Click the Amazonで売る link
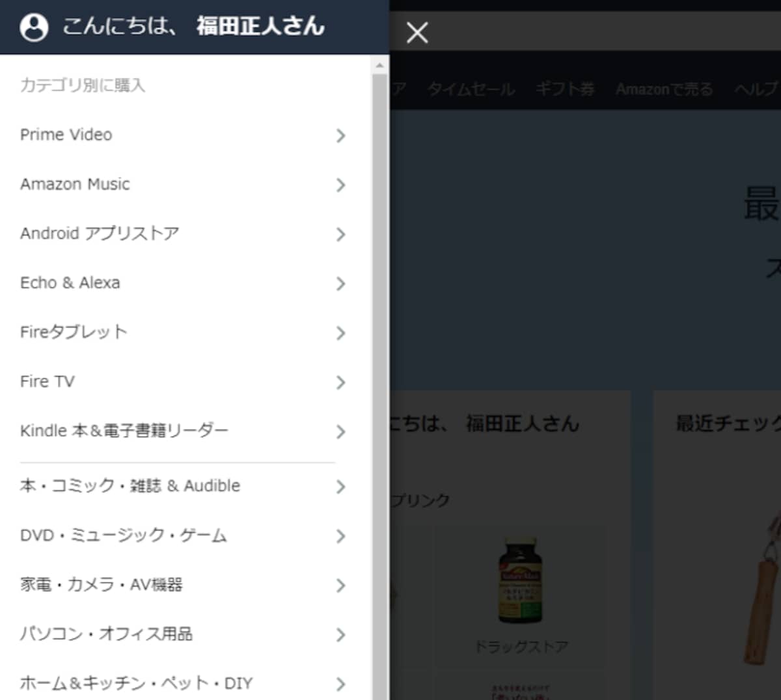Image resolution: width=781 pixels, height=700 pixels. (x=665, y=89)
